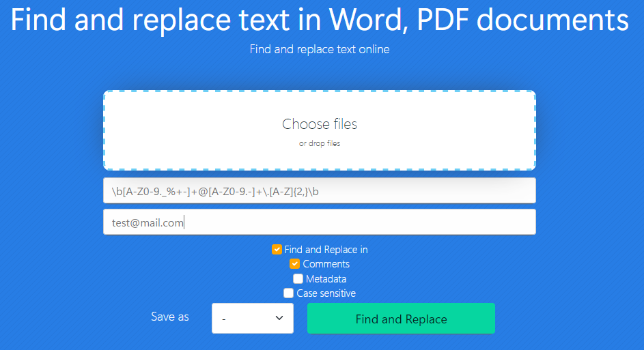This screenshot has width=644, height=350.
Task: Disable the Comments checkbox
Action: (294, 264)
